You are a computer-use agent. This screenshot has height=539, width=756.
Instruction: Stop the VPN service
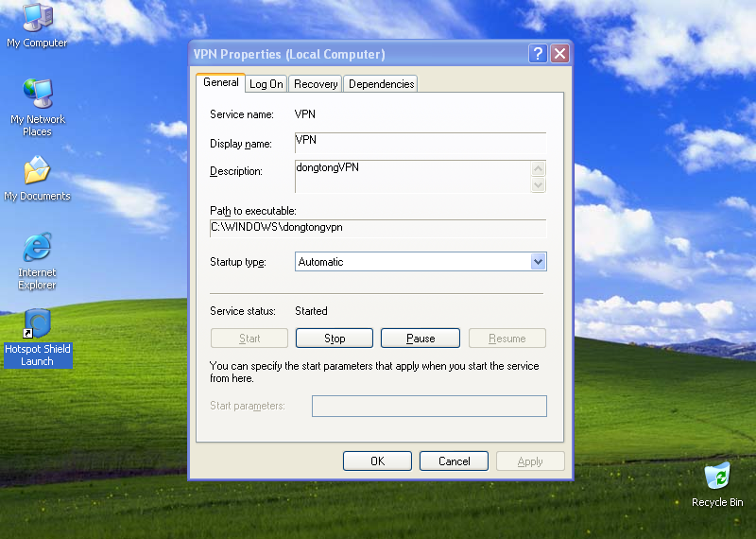pyautogui.click(x=335, y=339)
